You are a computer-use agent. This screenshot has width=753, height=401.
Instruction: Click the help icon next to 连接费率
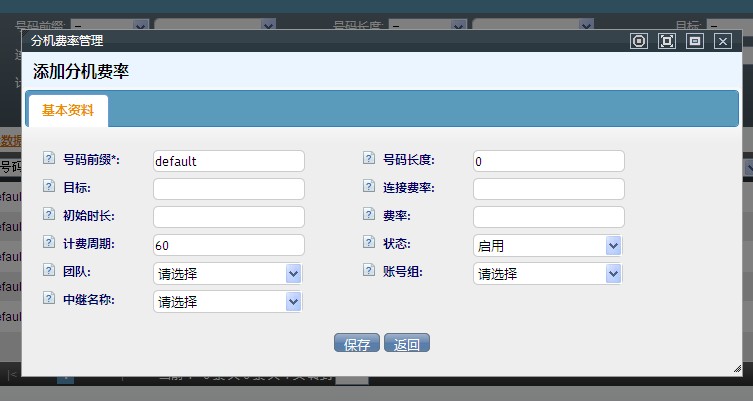coord(369,187)
